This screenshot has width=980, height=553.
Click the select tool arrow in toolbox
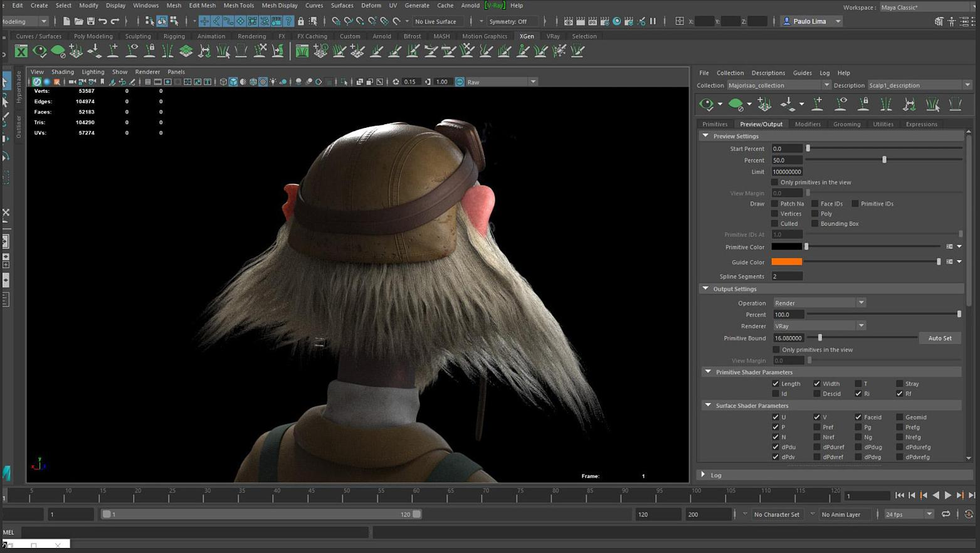[6, 82]
